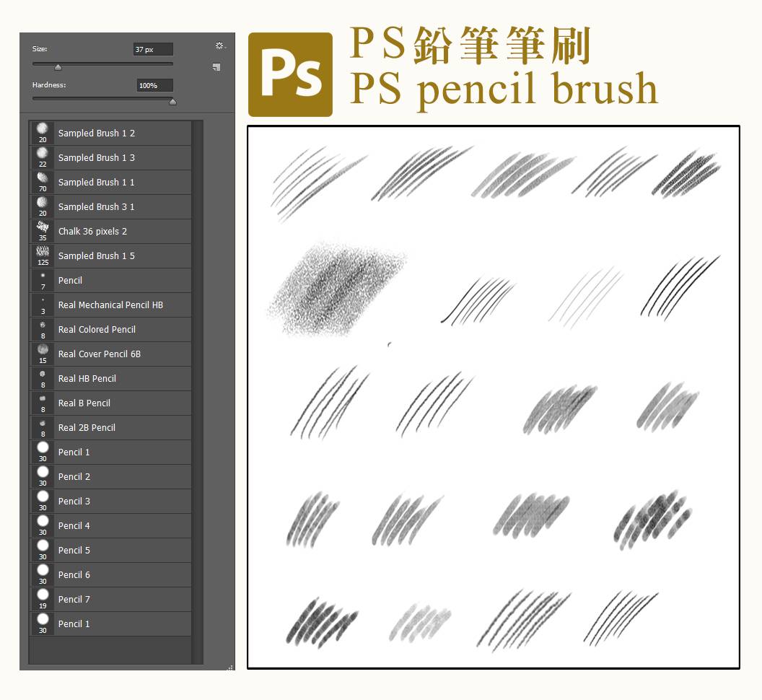This screenshot has width=762, height=700.
Task: Click the panel resize grip corner
Action: coord(230,667)
